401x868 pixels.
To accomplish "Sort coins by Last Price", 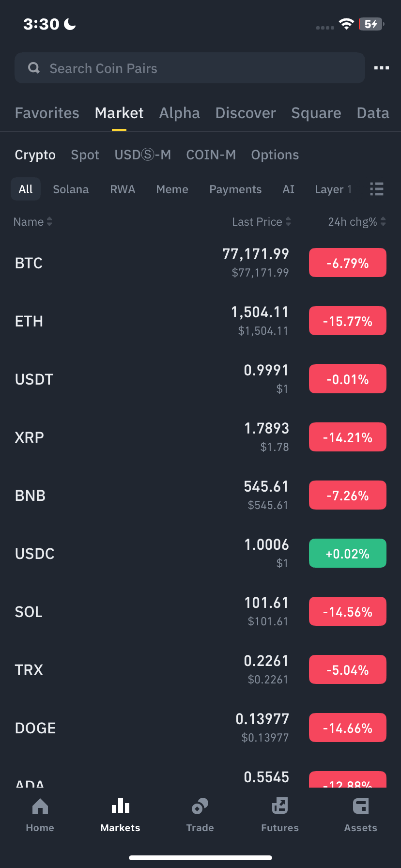I will point(262,222).
